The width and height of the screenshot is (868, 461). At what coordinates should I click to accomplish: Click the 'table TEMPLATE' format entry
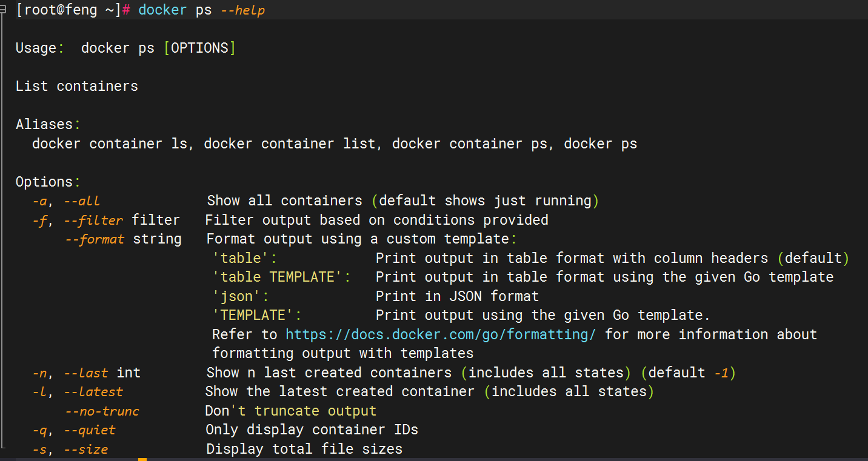coord(281,277)
